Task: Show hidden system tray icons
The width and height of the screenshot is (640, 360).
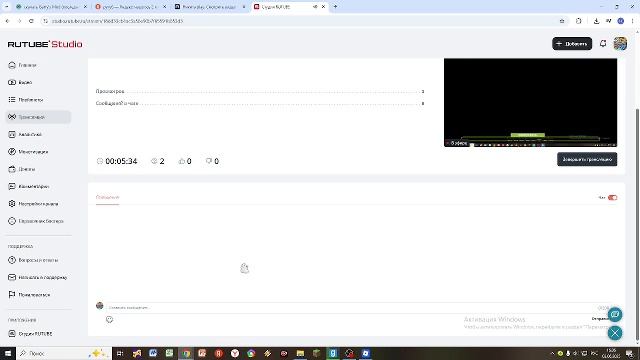Action: pos(552,353)
